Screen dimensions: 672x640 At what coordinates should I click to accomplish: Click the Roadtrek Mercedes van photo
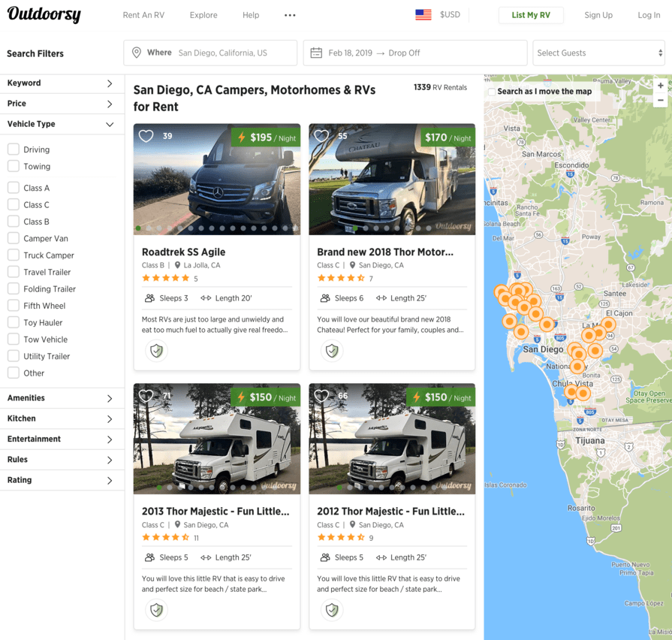[217, 180]
